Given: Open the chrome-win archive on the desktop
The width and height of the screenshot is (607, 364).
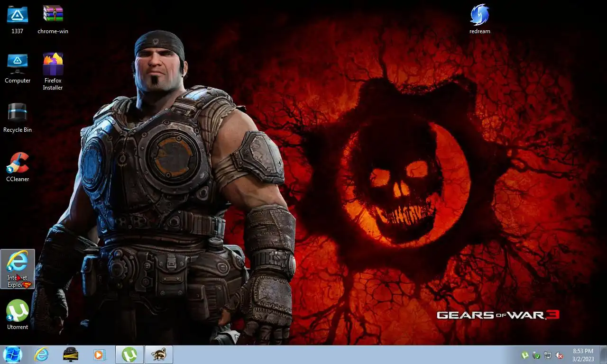Looking at the screenshot, I should pos(53,19).
